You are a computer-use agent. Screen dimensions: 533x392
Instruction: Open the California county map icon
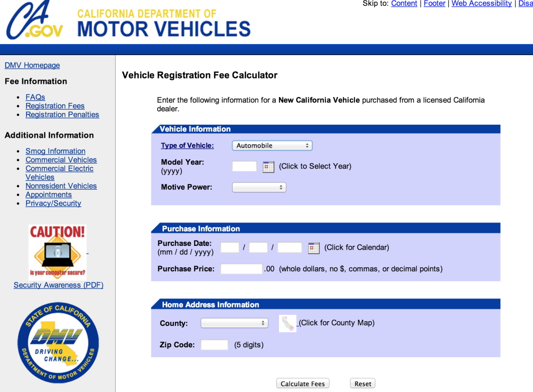287,323
